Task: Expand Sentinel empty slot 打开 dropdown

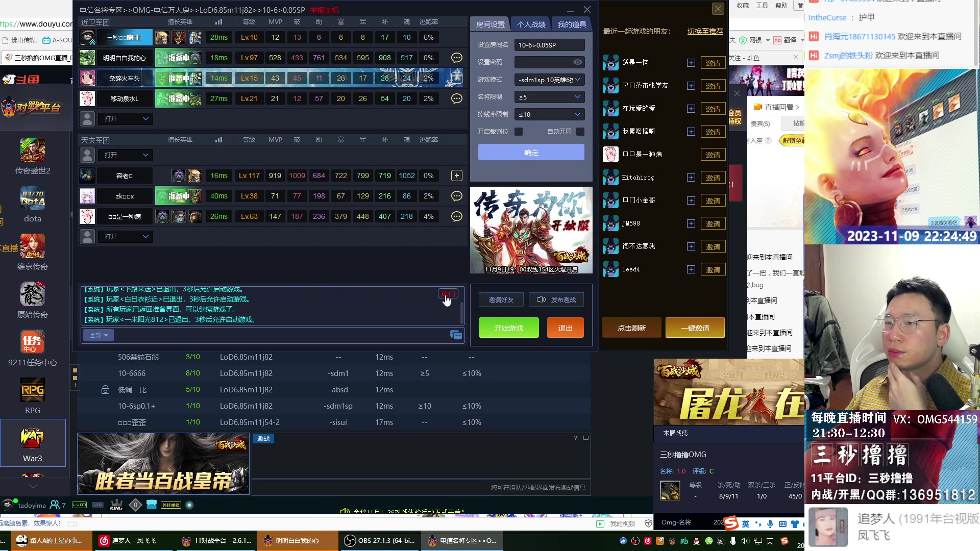Action: [x=125, y=119]
